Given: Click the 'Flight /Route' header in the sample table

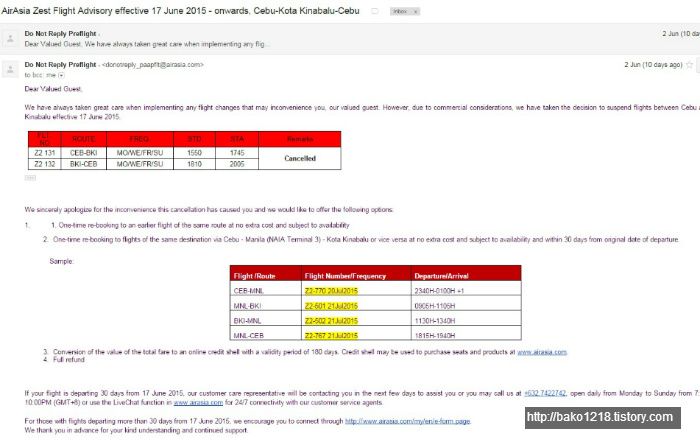Looking at the screenshot, I should point(266,274).
